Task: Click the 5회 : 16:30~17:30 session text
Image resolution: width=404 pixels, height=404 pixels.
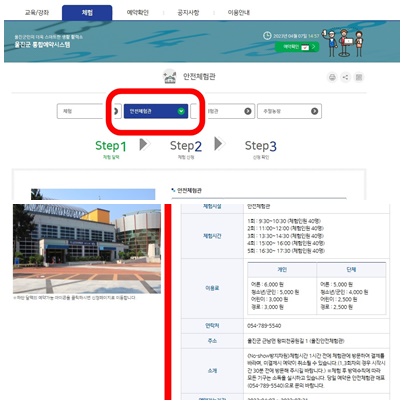Action: click(286, 251)
